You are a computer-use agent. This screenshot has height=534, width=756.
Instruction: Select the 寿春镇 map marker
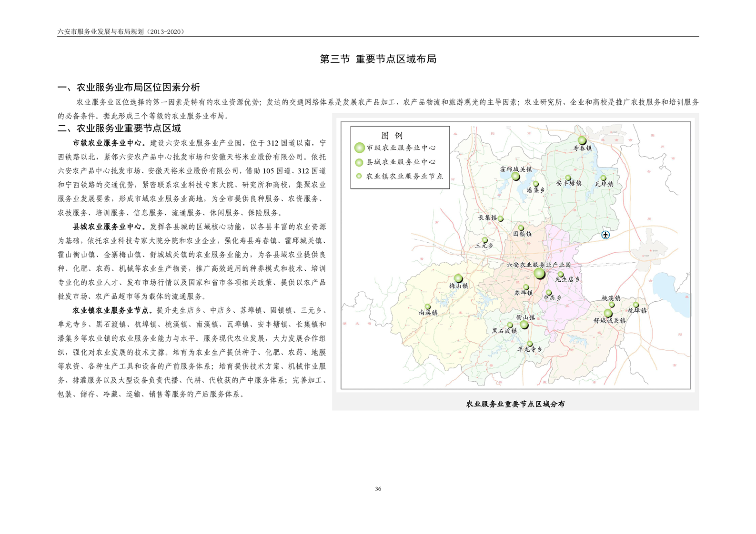(582, 140)
